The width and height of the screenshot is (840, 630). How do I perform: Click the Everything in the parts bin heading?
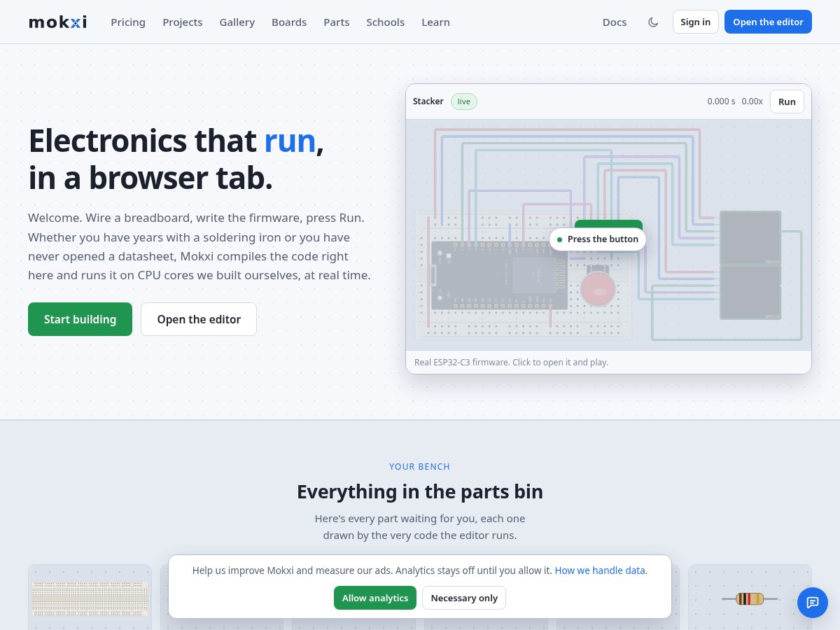click(x=420, y=491)
